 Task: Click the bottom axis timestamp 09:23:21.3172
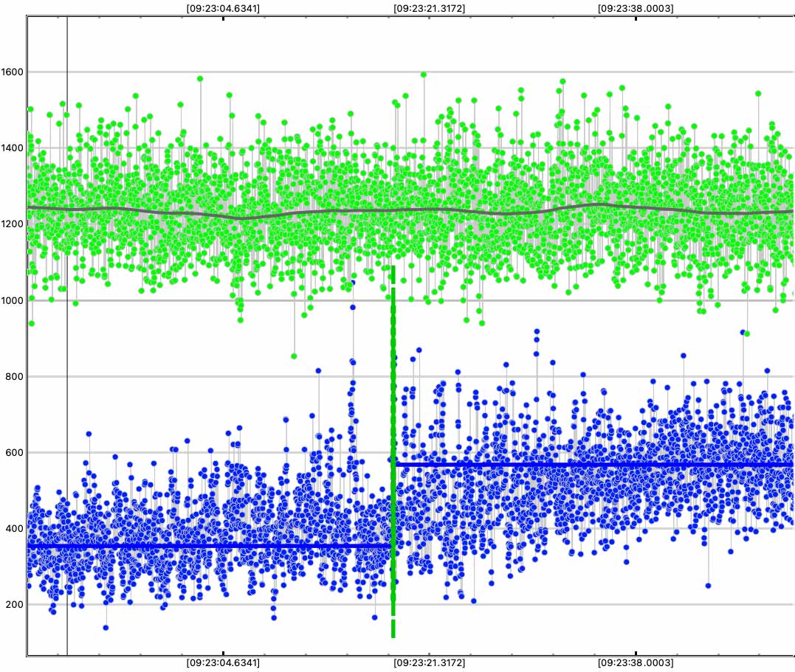tap(429, 662)
